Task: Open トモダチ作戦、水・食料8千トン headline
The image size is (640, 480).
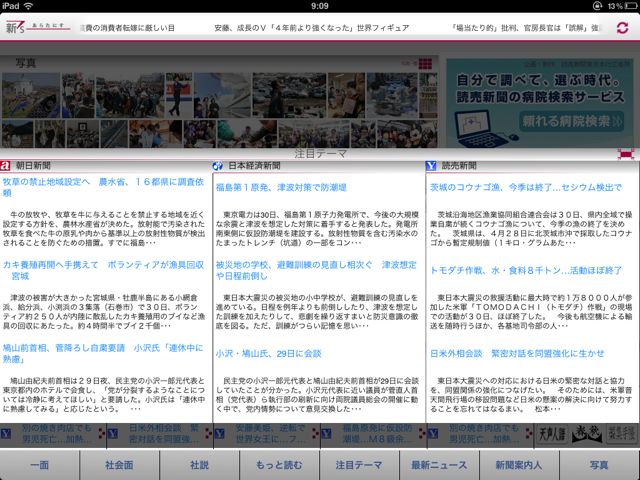Action: click(526, 270)
